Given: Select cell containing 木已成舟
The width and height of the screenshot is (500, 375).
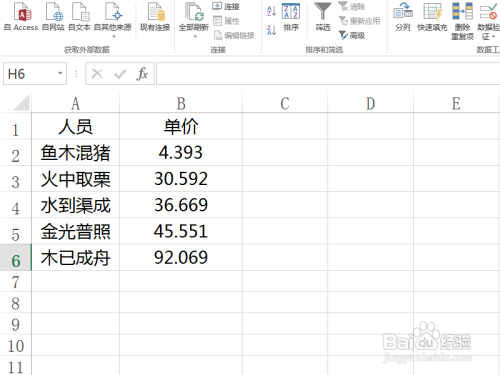Looking at the screenshot, I should [76, 258].
